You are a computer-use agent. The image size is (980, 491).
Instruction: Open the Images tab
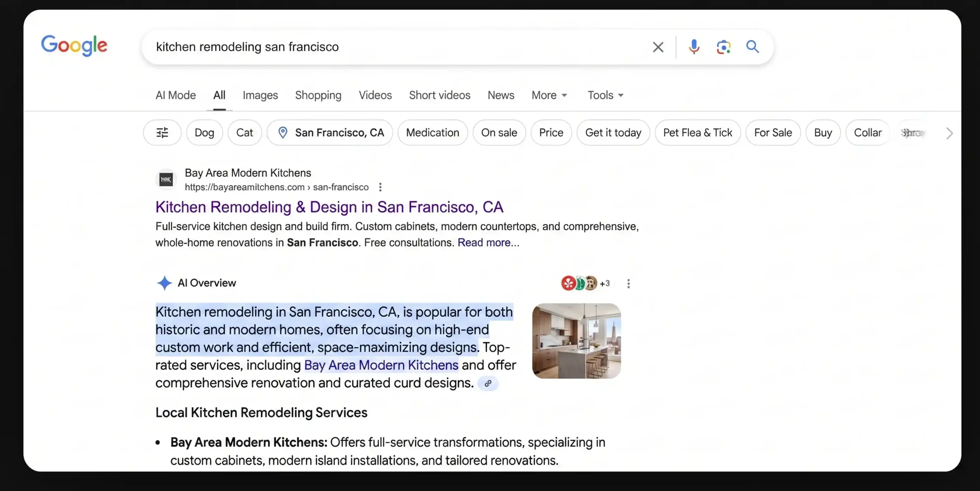[260, 95]
